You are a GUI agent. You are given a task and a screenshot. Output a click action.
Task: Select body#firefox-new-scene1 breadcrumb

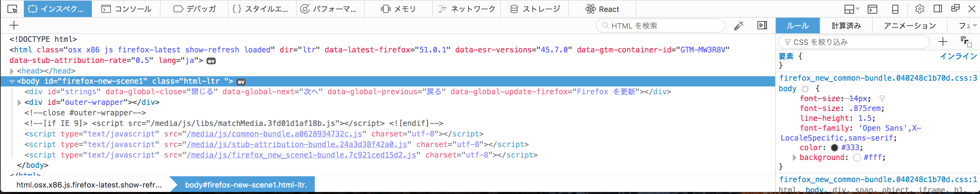coord(246,185)
